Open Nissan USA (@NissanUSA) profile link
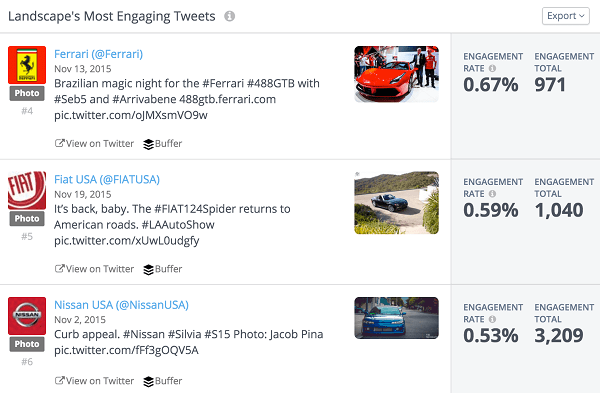 click(x=121, y=305)
